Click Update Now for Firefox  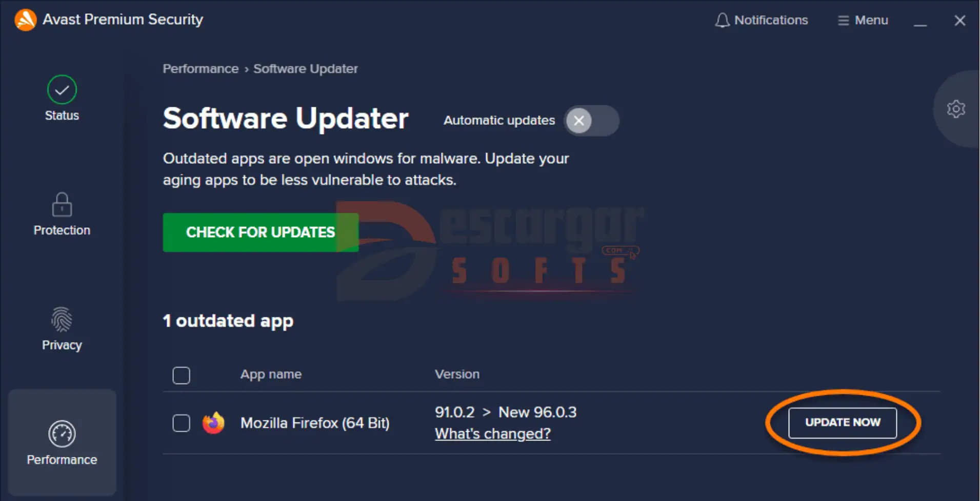pyautogui.click(x=842, y=422)
